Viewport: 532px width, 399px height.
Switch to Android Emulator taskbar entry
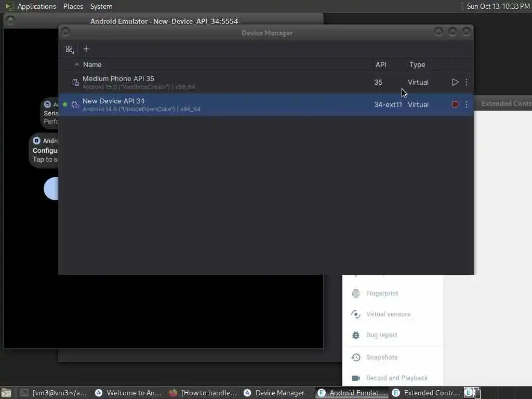click(x=352, y=393)
